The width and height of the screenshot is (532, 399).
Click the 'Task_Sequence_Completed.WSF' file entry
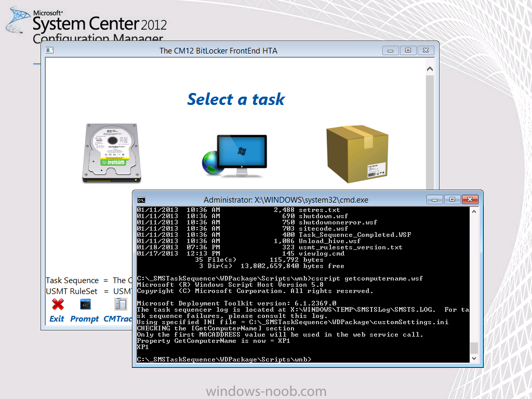tap(355, 235)
